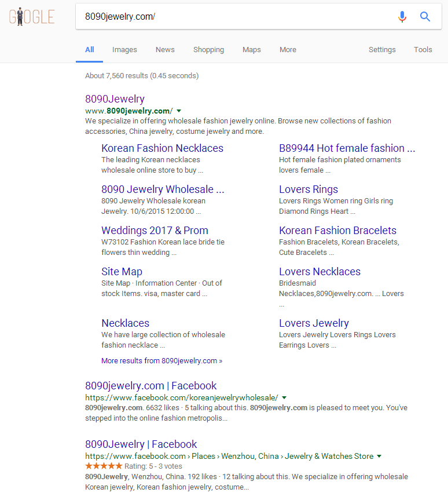The height and width of the screenshot is (500, 448).
Task: Open the Lovers Rings sitelink
Action: (x=309, y=189)
